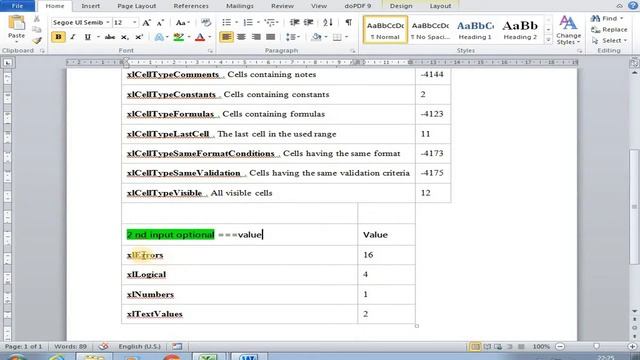Open the Paragraph dialog launcher
The width and height of the screenshot is (640, 360).
pyautogui.click(x=353, y=51)
